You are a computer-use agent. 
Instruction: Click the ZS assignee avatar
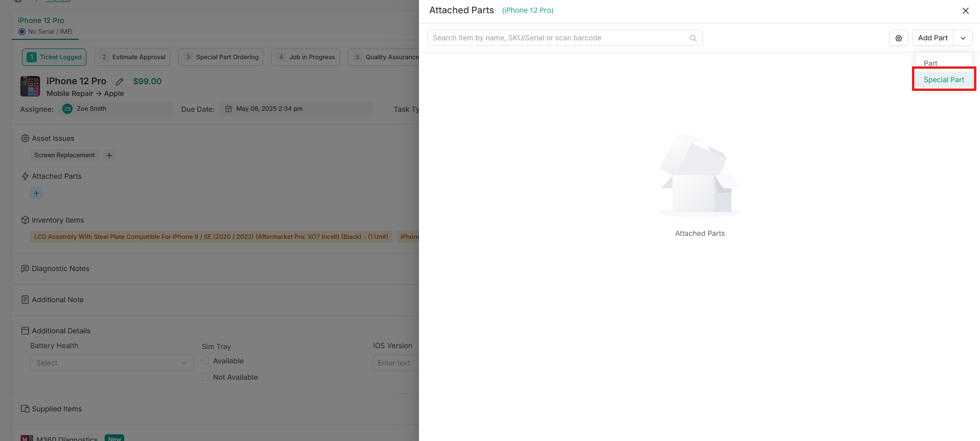point(67,109)
